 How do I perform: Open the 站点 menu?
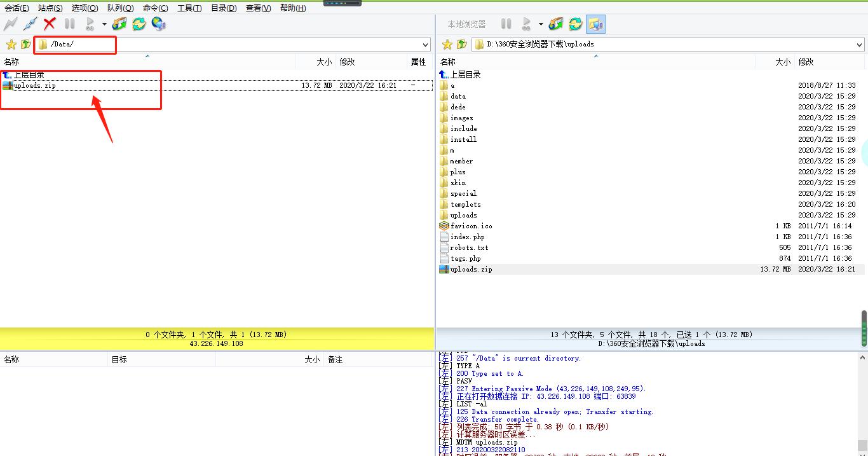coord(50,8)
